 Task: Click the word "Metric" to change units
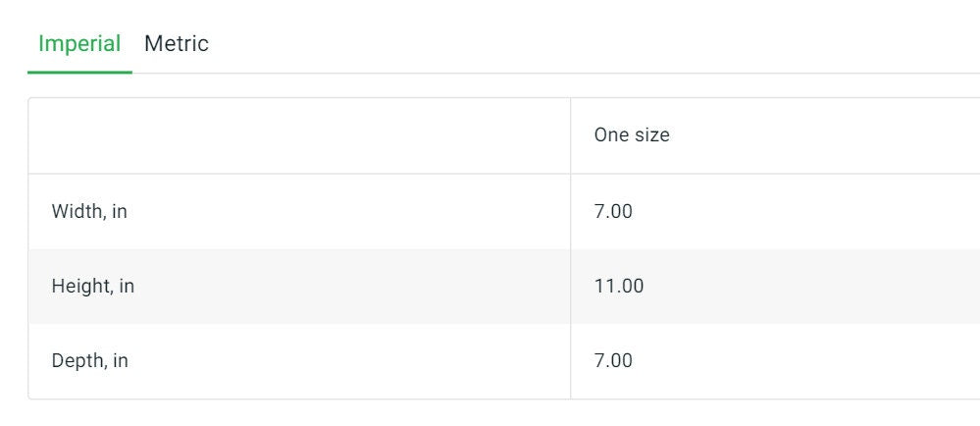(x=177, y=44)
